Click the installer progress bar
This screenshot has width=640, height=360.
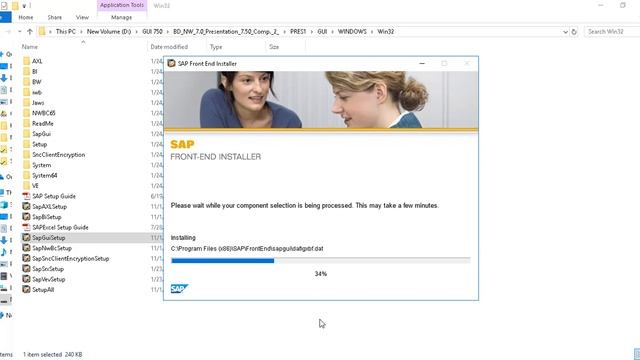click(x=320, y=260)
